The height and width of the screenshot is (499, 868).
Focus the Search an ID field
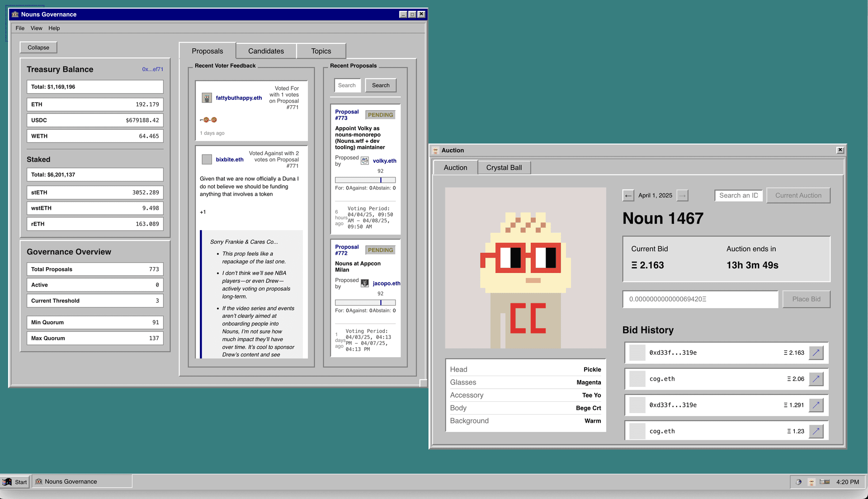point(739,195)
